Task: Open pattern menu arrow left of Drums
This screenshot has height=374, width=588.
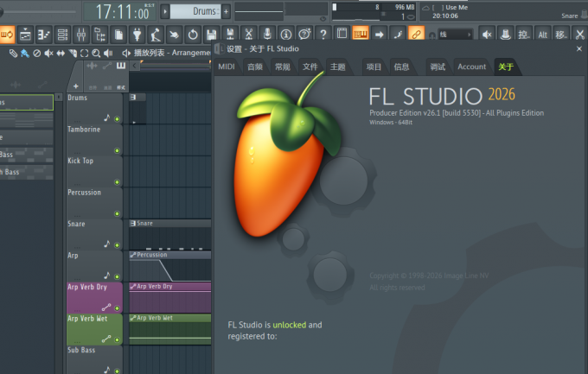Action: 164,11
